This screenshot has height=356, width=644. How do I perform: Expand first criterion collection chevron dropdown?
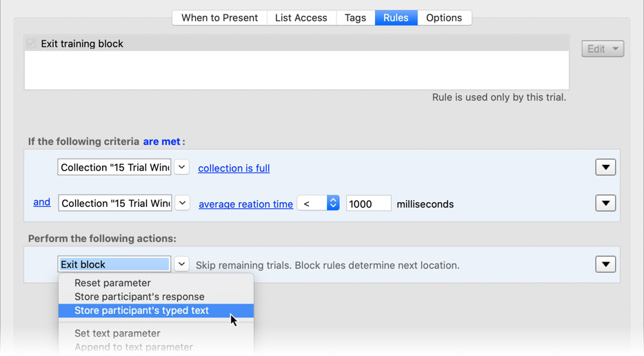coord(181,168)
